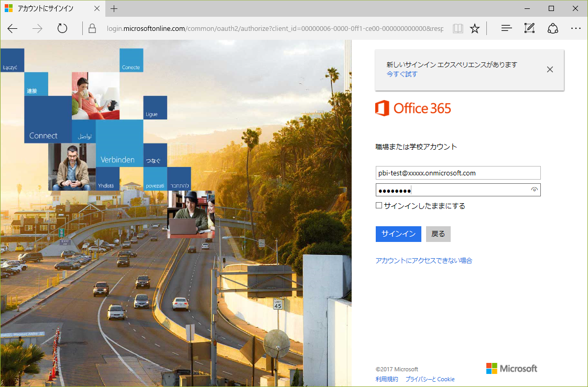This screenshot has width=588, height=387.
Task: Make a Web Note with the pen icon
Action: point(529,28)
